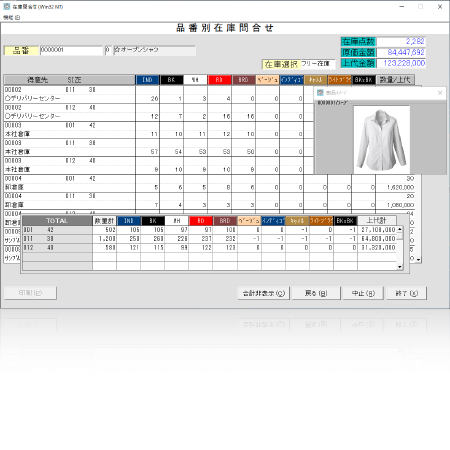
Task: Click the インディゴ header in the upper table
Action: (x=291, y=80)
